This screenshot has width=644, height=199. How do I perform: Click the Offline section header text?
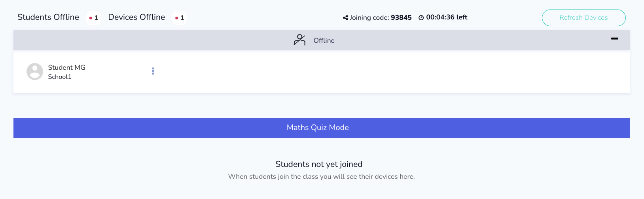pyautogui.click(x=324, y=40)
